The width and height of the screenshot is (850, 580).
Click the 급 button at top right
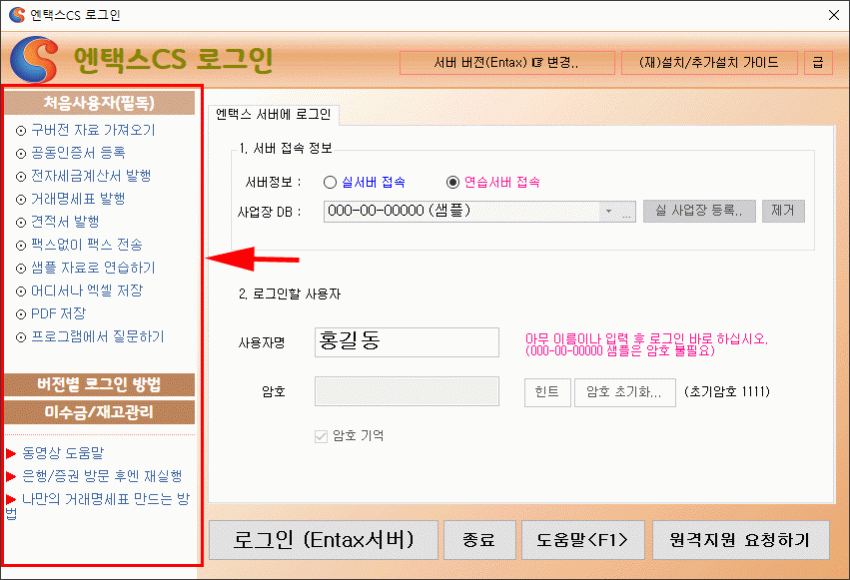point(818,63)
